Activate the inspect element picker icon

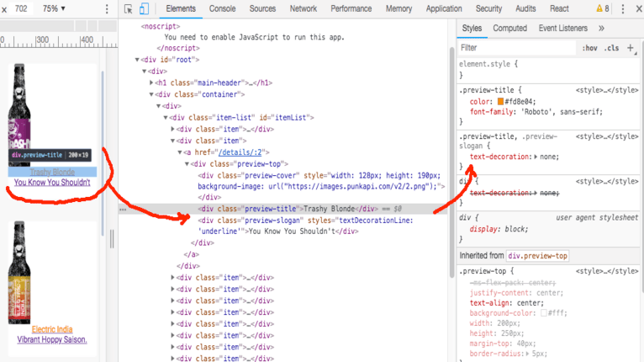pos(128,8)
